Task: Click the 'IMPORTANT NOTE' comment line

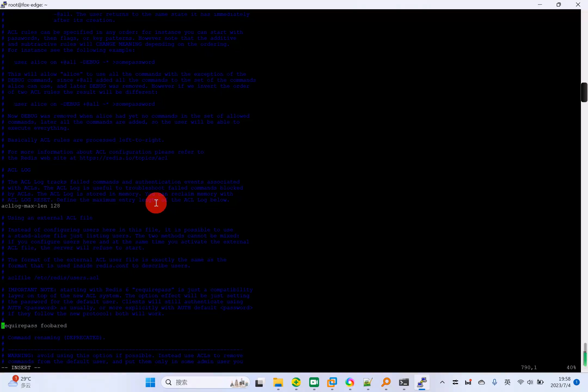Action: tap(127, 290)
